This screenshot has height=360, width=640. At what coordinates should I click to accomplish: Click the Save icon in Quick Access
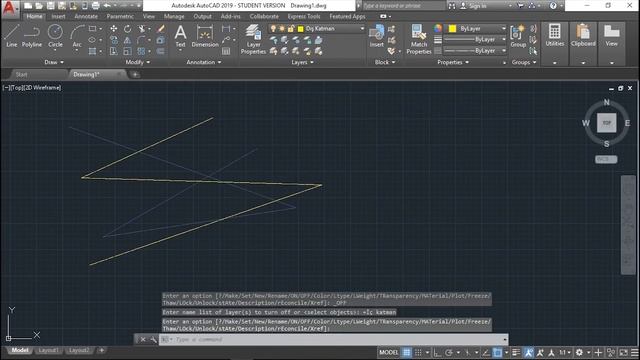click(x=51, y=6)
